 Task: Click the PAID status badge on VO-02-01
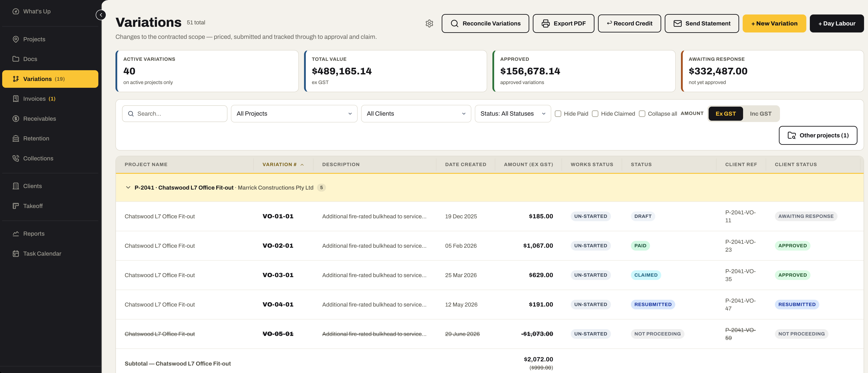(640, 246)
